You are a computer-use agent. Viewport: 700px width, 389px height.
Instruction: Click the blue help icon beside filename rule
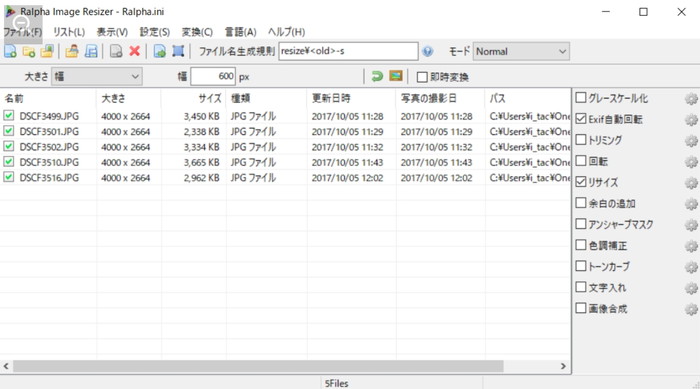point(428,51)
